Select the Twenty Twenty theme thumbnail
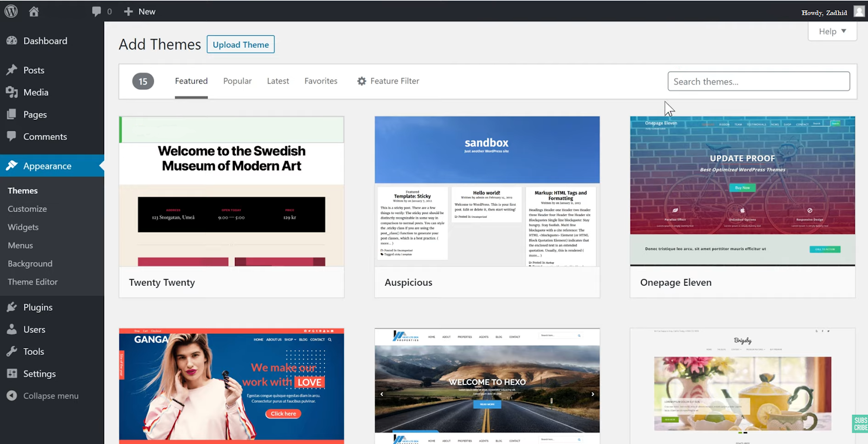This screenshot has width=868, height=444. pyautogui.click(x=232, y=191)
